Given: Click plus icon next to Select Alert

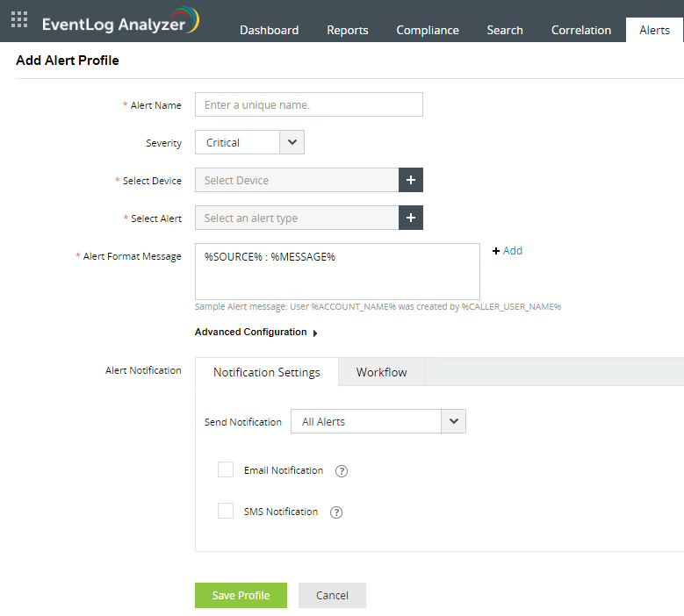Looking at the screenshot, I should pyautogui.click(x=410, y=218).
